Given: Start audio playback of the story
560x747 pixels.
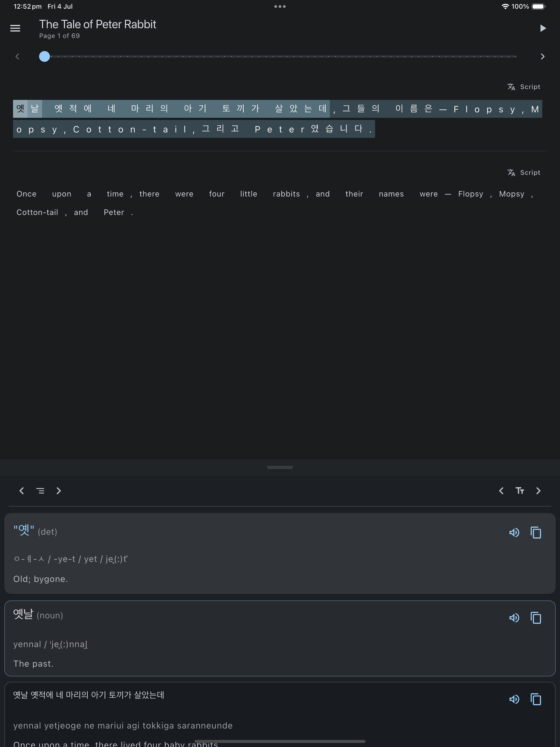Looking at the screenshot, I should 543,29.
